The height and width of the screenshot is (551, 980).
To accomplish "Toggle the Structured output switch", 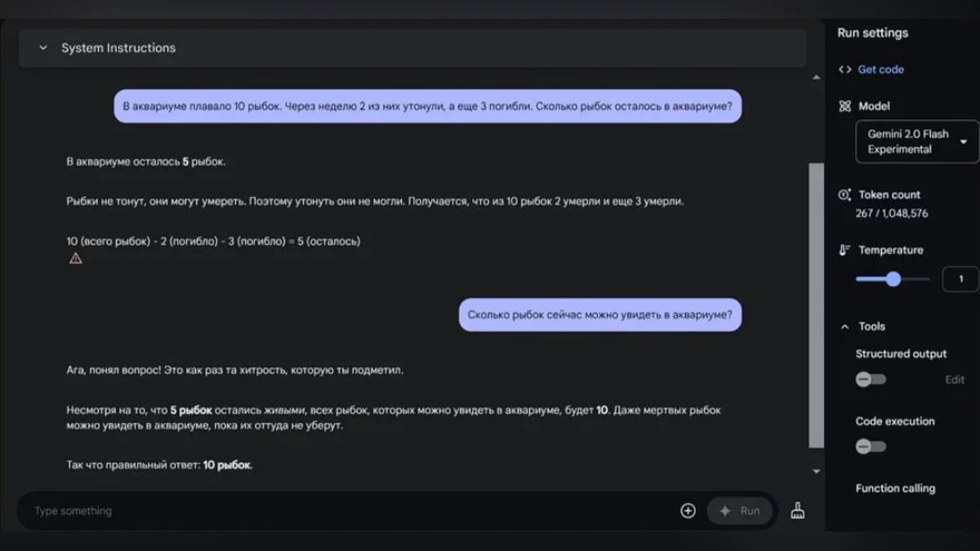I will pyautogui.click(x=871, y=380).
